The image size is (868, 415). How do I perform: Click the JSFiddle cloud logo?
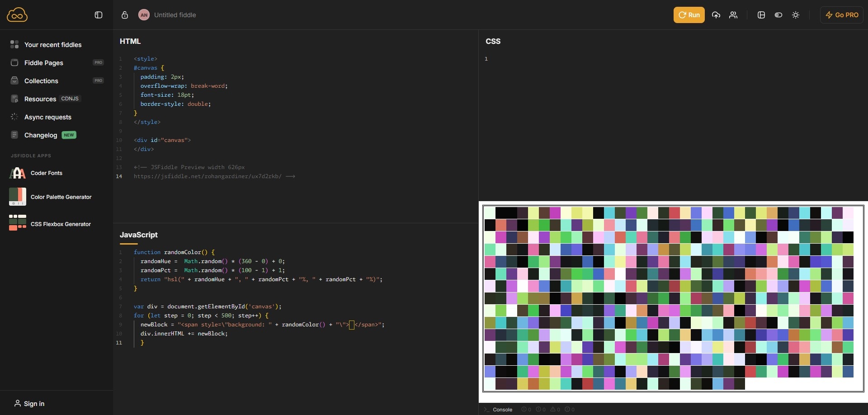(x=17, y=15)
